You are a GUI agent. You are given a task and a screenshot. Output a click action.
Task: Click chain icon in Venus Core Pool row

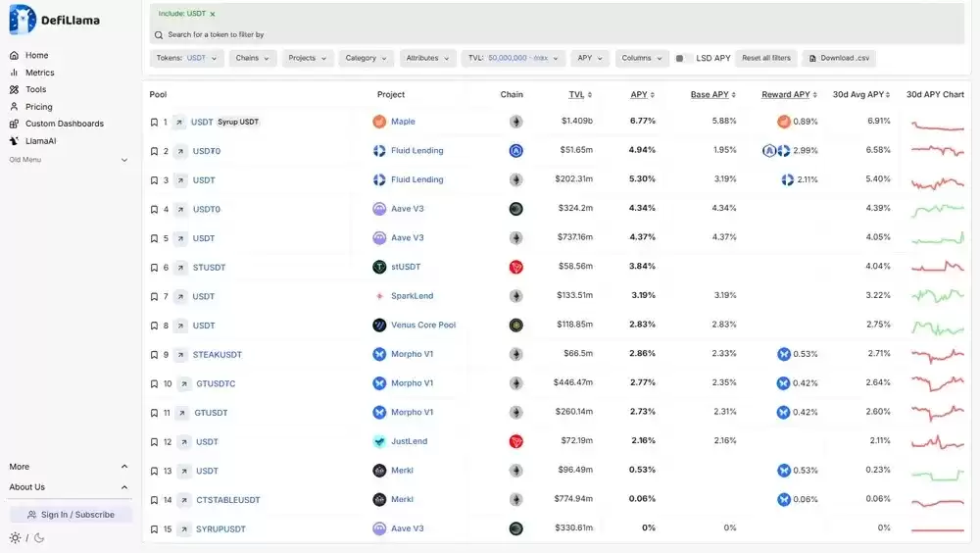[515, 326]
